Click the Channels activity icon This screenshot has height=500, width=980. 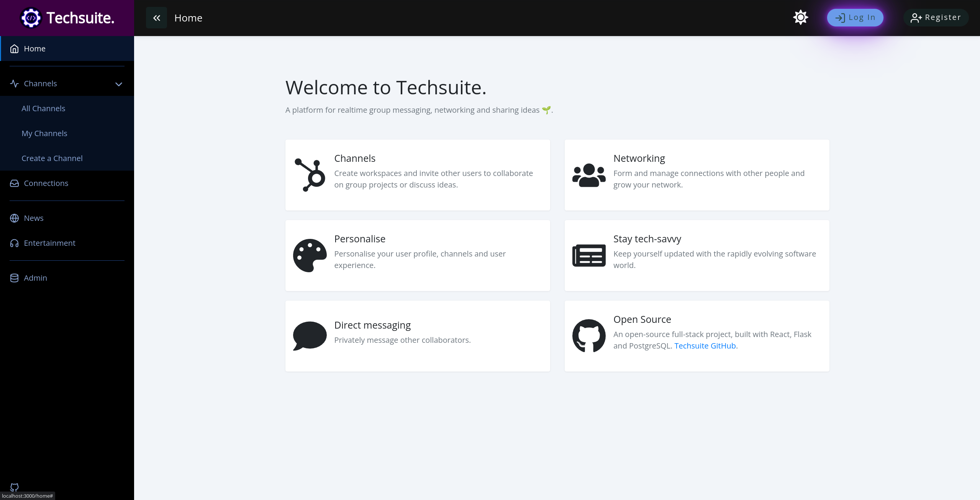pyautogui.click(x=14, y=84)
